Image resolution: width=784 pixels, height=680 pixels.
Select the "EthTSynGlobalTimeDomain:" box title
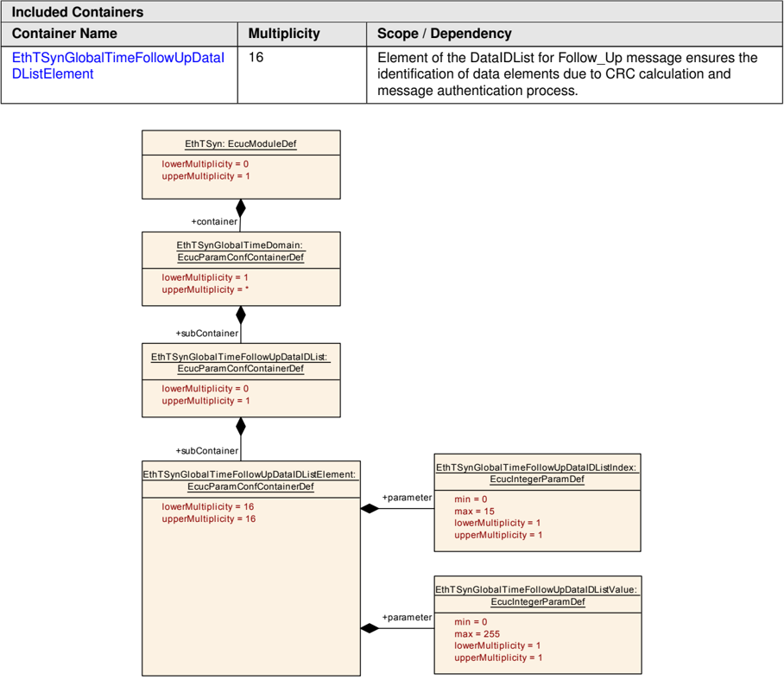[241, 245]
